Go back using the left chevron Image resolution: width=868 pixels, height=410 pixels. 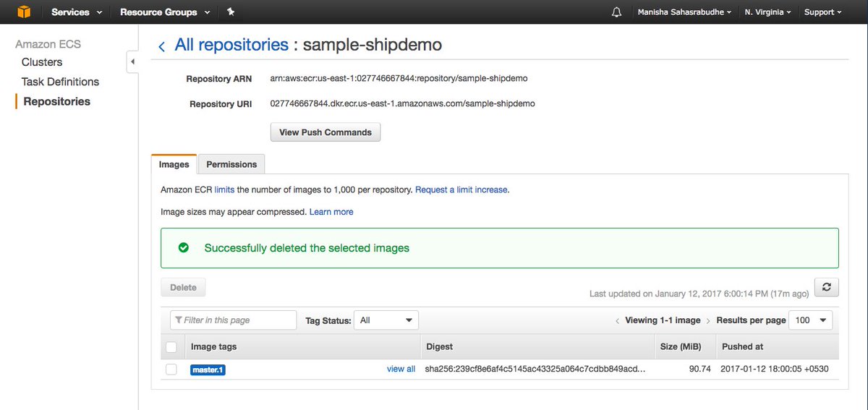tap(161, 46)
